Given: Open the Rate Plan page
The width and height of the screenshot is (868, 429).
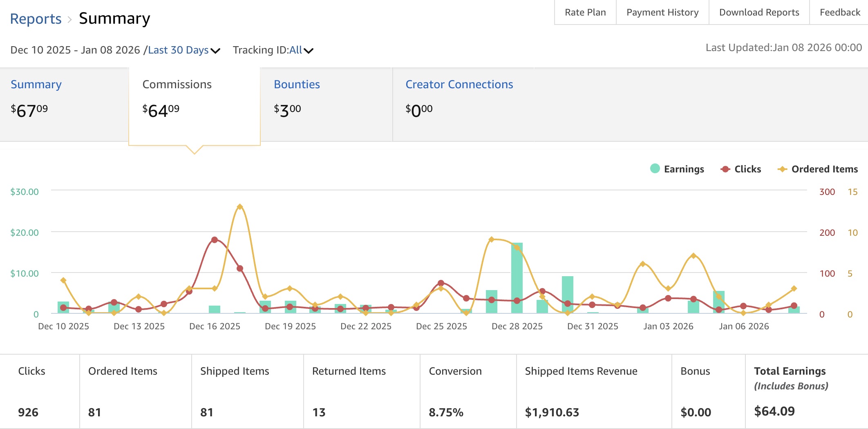Looking at the screenshot, I should tap(585, 12).
